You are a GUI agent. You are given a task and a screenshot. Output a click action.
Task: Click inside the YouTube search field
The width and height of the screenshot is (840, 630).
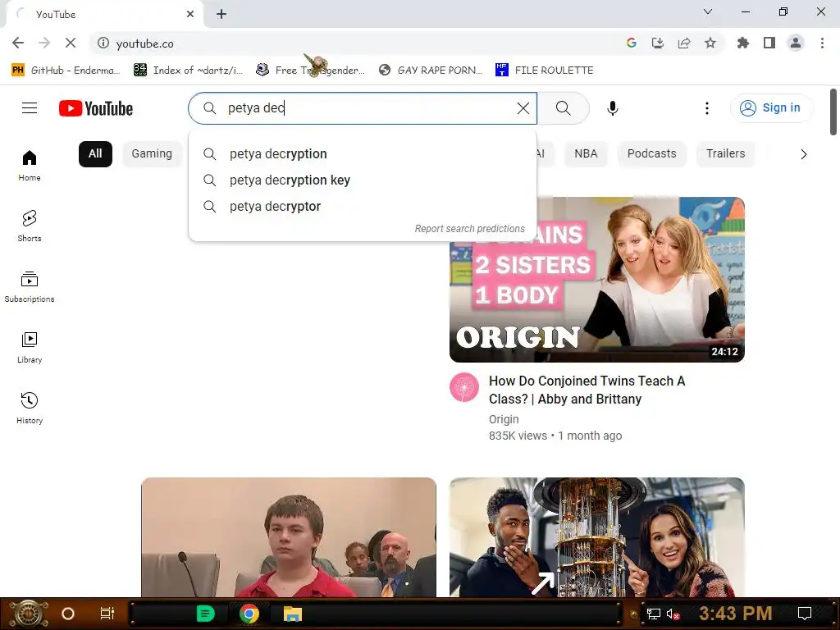pyautogui.click(x=364, y=108)
